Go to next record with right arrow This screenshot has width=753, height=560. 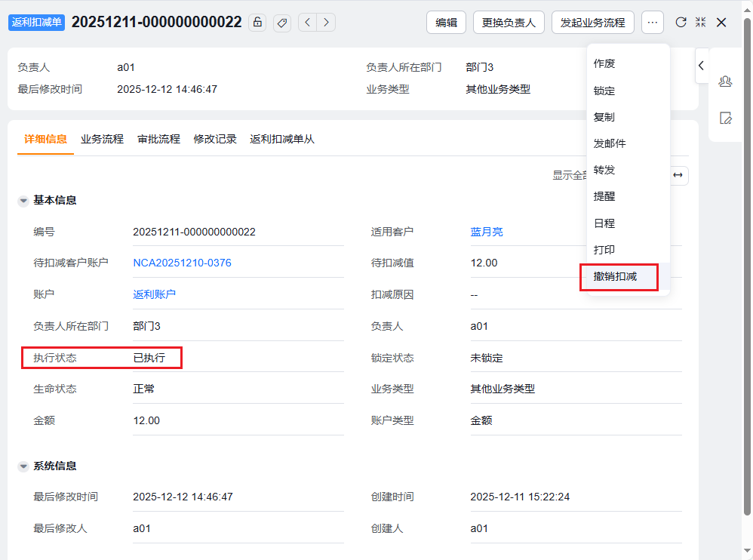point(326,22)
